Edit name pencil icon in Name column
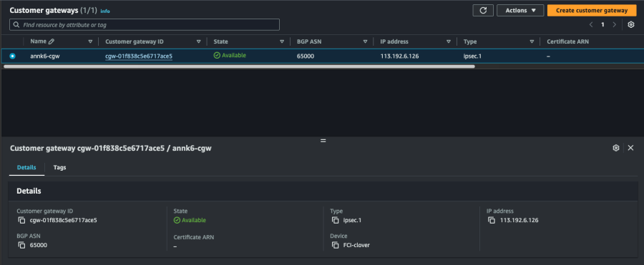The width and height of the screenshot is (644, 265). click(x=51, y=41)
